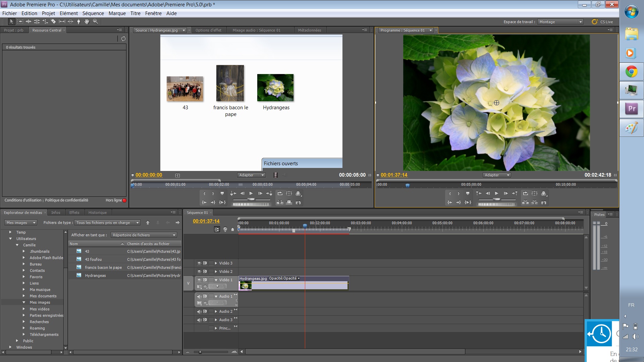Step back one frame in Program monitor
644x362 pixels.
coord(488,193)
